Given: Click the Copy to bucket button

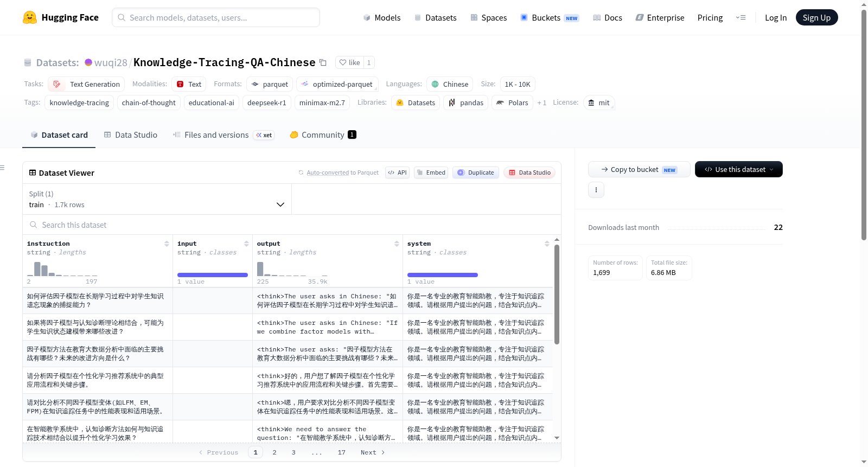Looking at the screenshot, I should [x=639, y=169].
